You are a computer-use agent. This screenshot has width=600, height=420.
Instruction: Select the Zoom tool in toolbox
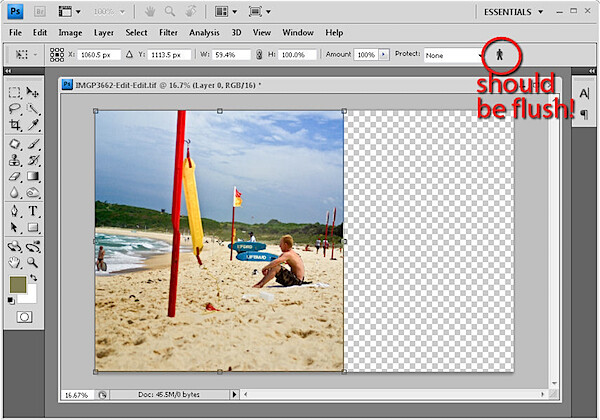coord(33,263)
